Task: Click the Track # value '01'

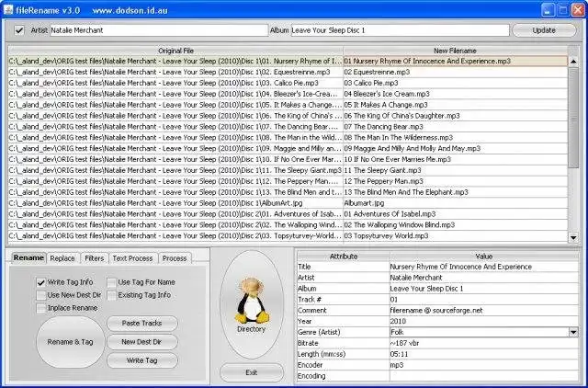Action: click(x=484, y=300)
